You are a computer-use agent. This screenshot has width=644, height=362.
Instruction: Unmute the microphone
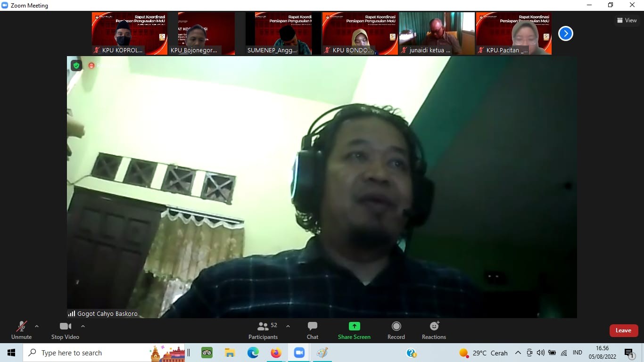[x=21, y=330]
